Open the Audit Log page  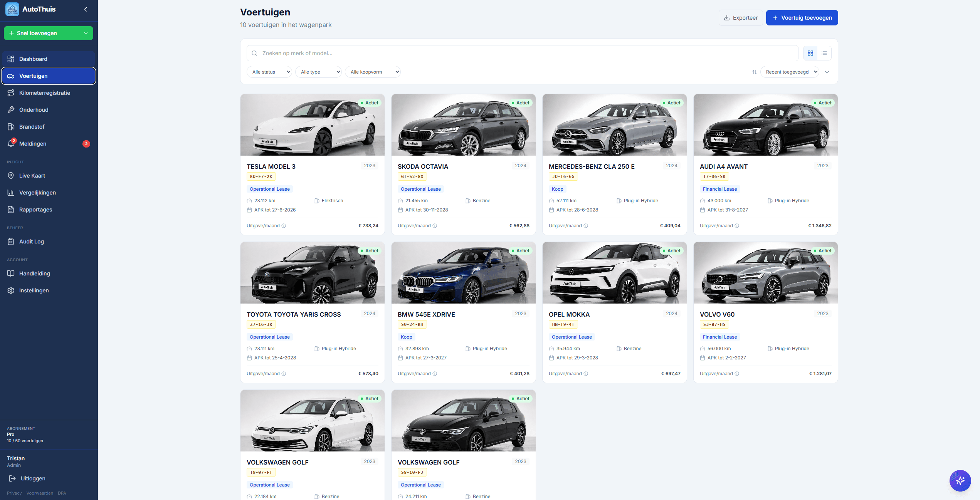[49, 242]
